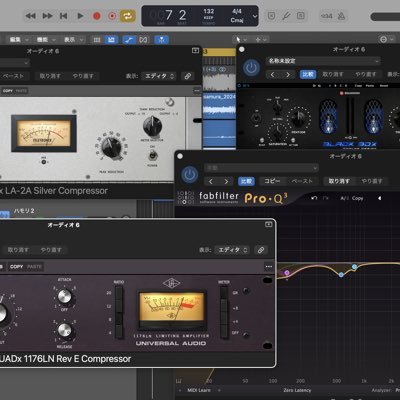The height and width of the screenshot is (400, 400).
Task: Click the grid/list view icon in tracks toolbar
Action: [97, 40]
